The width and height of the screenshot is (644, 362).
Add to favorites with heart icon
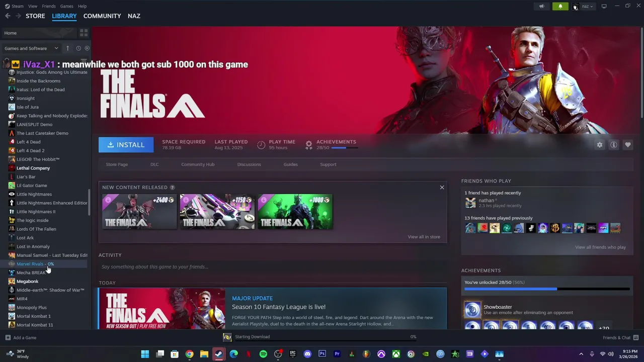click(x=627, y=145)
